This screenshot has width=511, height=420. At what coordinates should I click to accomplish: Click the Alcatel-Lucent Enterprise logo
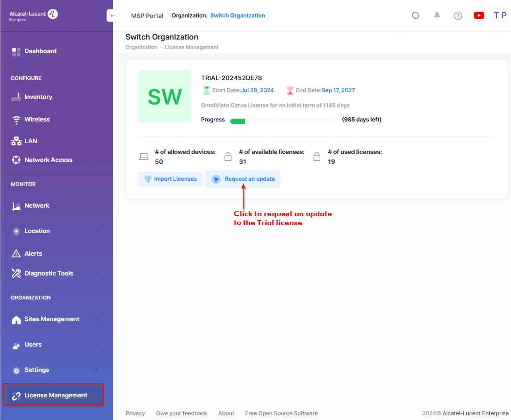tap(33, 15)
